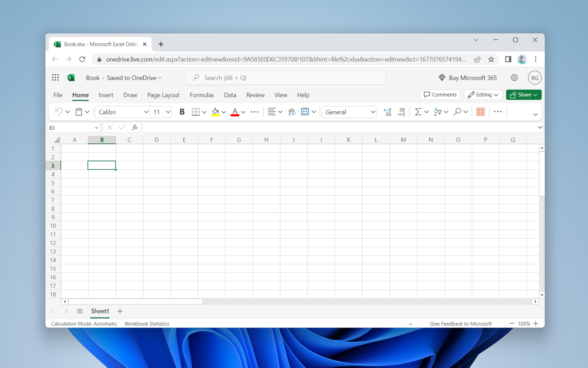Toggle Wrap Text icon
This screenshot has width=588, height=368.
click(292, 112)
